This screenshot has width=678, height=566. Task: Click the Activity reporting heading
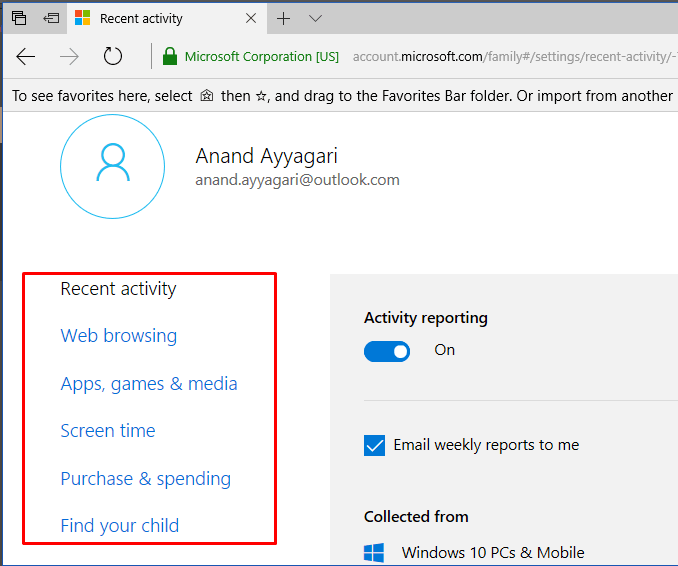click(426, 318)
